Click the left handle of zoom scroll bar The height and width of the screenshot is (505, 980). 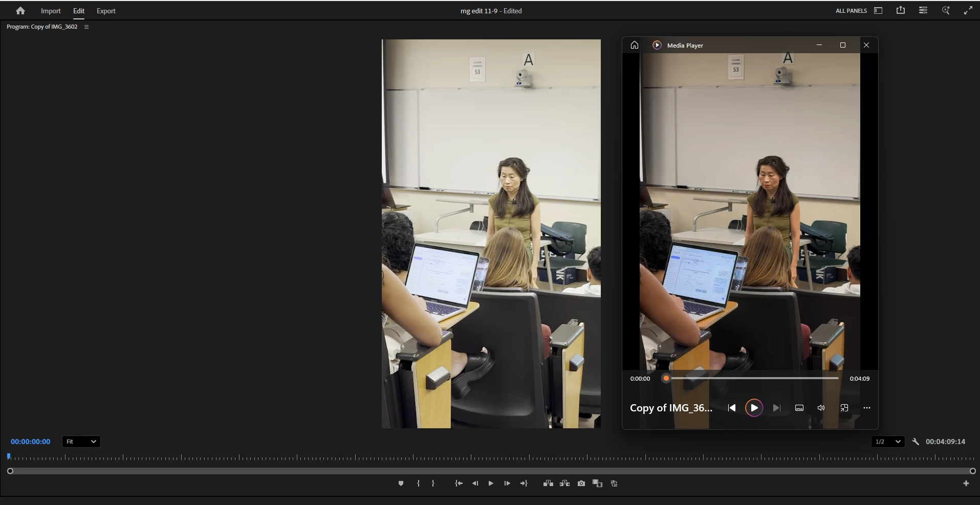(x=10, y=471)
